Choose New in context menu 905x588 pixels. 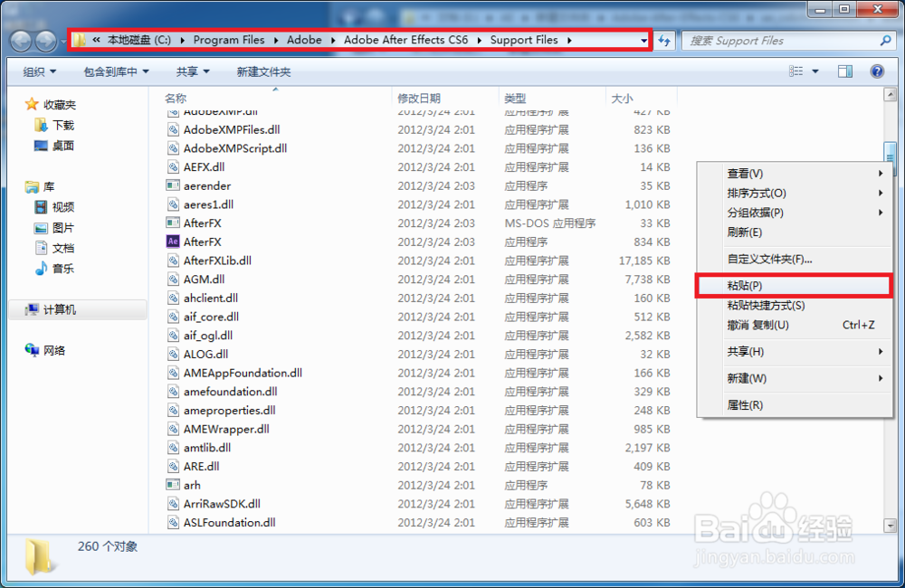tap(795, 378)
